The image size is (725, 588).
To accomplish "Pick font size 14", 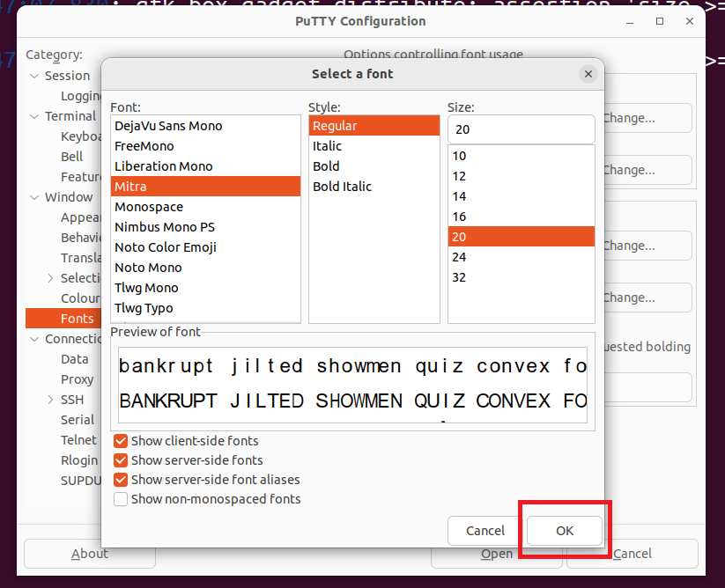I will point(522,197).
